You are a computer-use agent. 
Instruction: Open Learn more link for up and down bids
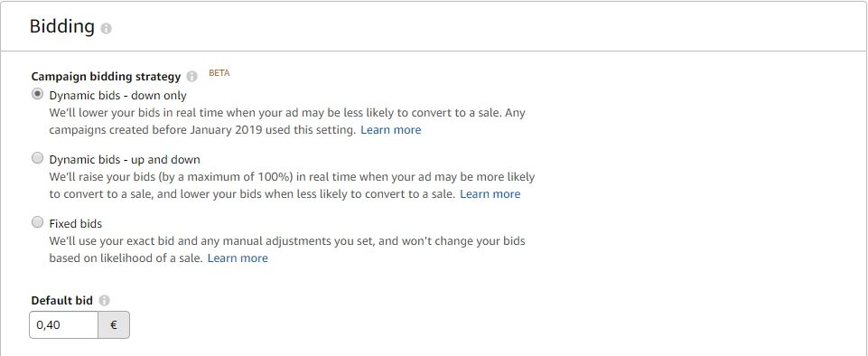tap(490, 194)
